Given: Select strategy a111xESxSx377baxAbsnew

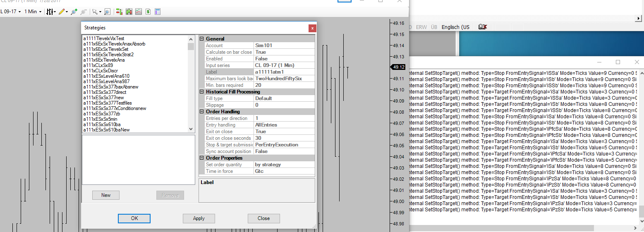Looking at the screenshot, I should (x=110, y=87).
